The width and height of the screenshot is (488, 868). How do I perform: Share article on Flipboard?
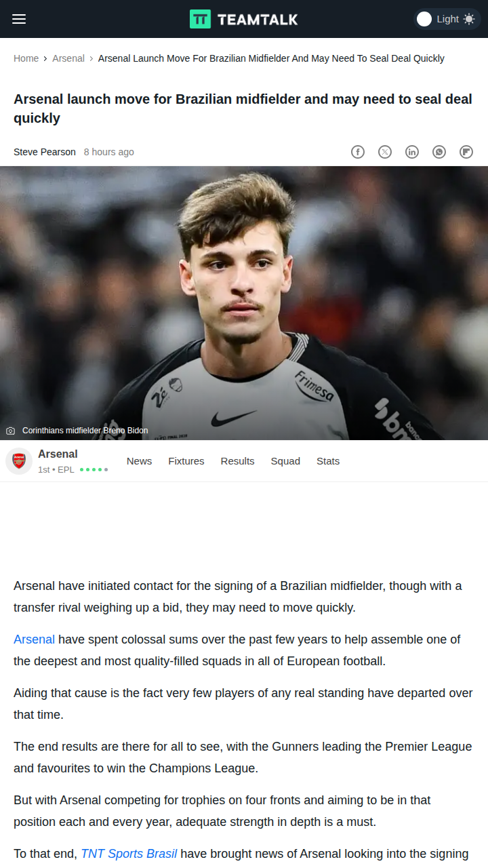[x=466, y=152]
